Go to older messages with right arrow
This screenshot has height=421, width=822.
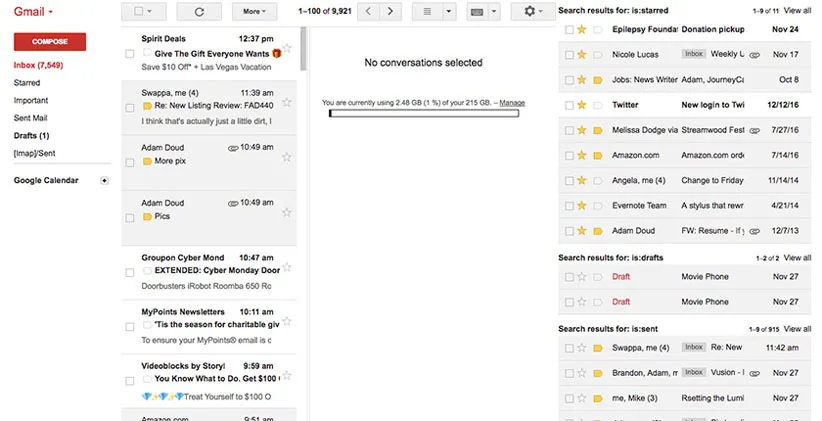(x=390, y=12)
